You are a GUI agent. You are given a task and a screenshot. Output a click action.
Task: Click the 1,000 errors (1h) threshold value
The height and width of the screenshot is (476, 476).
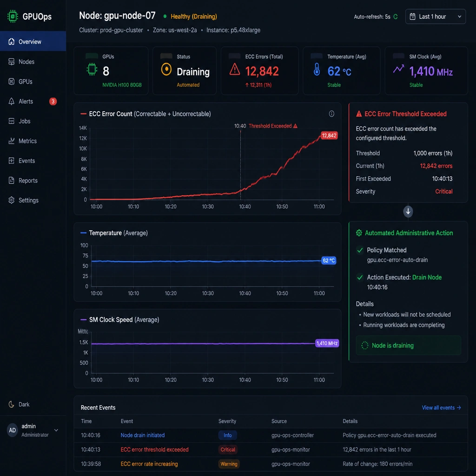click(x=433, y=153)
